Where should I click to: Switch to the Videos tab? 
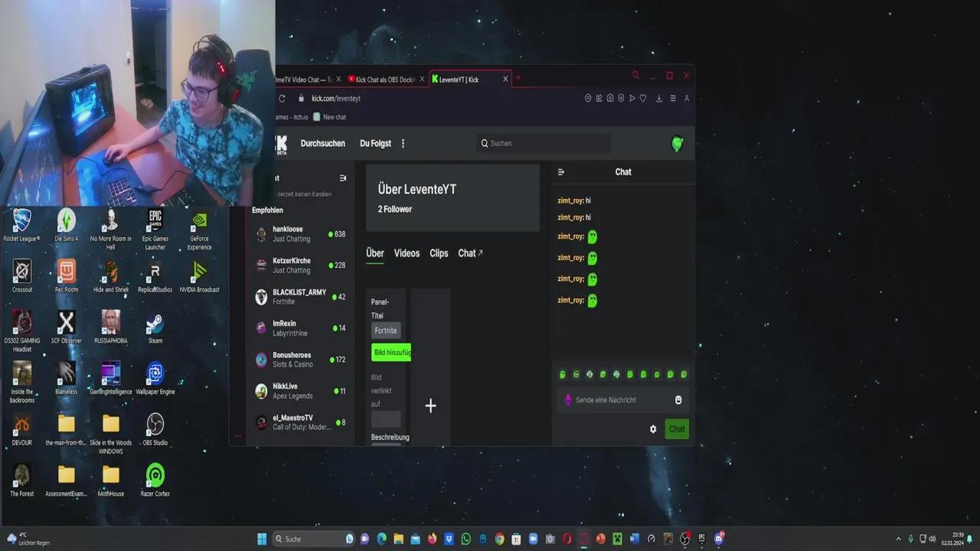407,253
